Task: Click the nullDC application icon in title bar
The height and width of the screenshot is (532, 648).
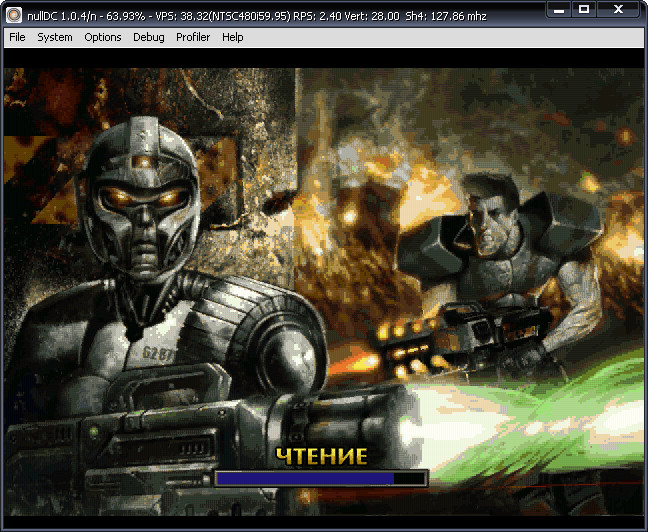Action: [14, 16]
